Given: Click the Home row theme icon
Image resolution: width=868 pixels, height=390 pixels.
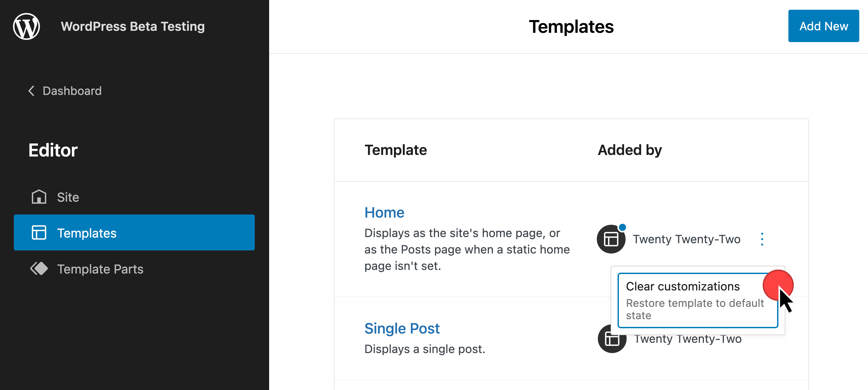Looking at the screenshot, I should [611, 239].
